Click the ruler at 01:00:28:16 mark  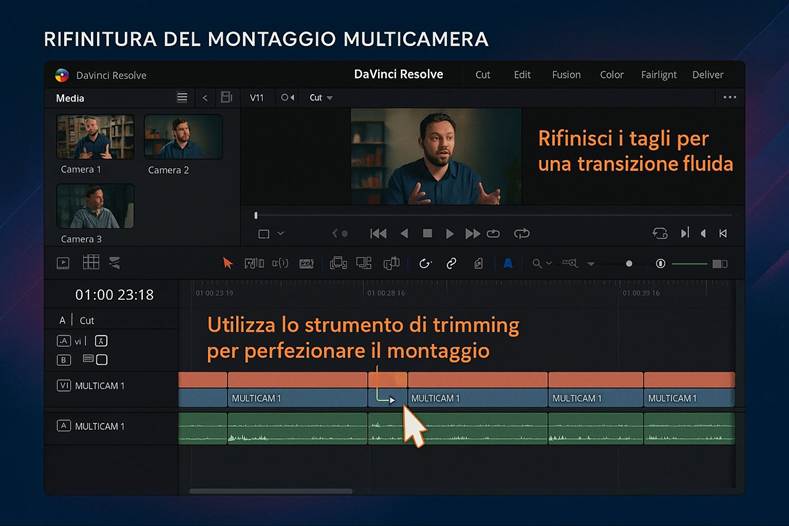[386, 293]
